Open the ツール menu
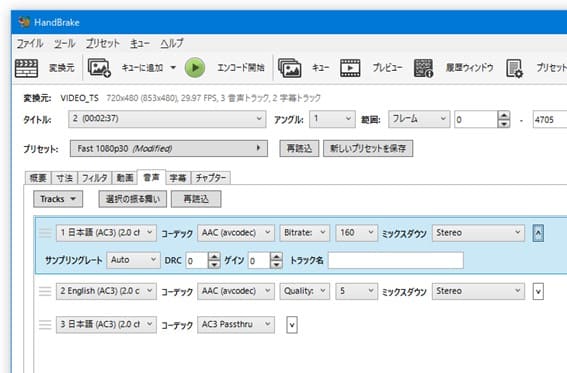 64,43
